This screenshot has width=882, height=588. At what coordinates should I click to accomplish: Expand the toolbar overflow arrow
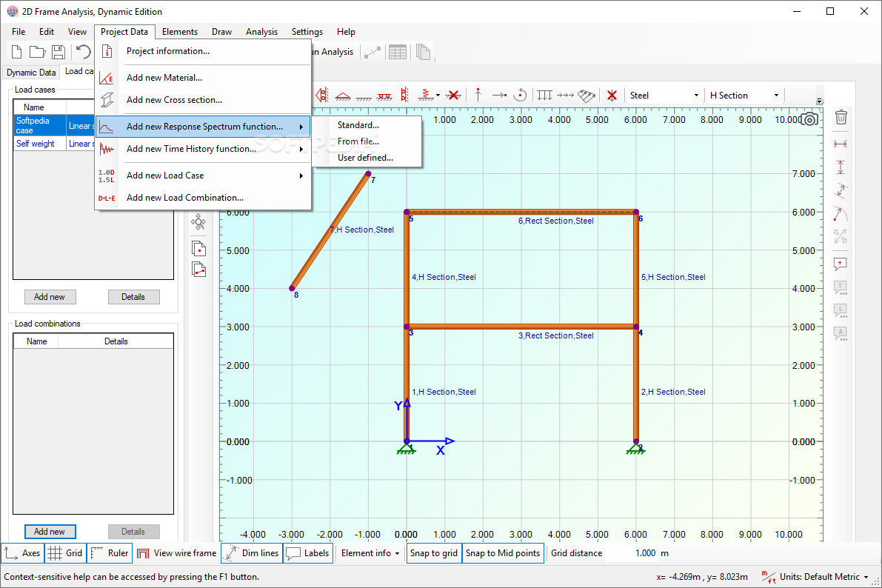pos(820,101)
